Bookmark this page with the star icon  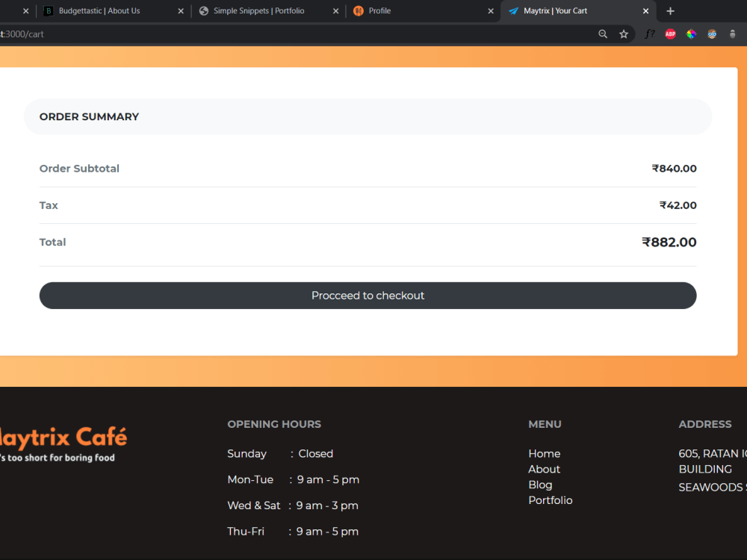(x=624, y=34)
